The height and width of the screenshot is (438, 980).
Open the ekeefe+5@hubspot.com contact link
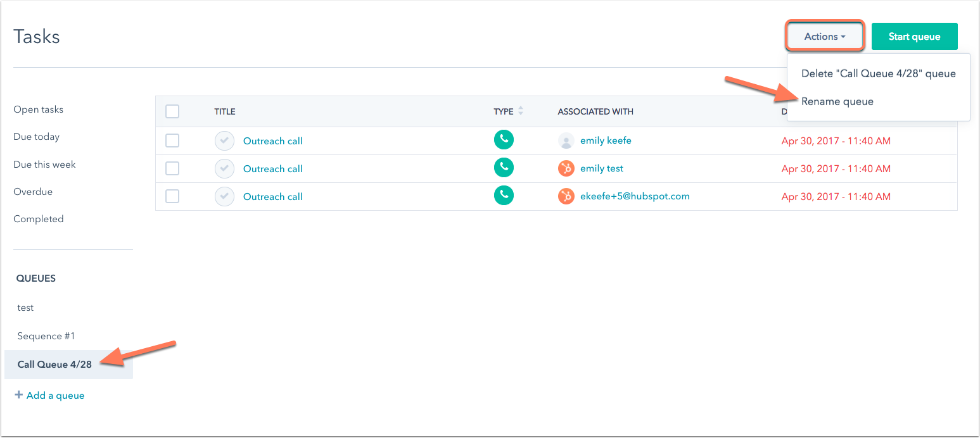(x=635, y=196)
